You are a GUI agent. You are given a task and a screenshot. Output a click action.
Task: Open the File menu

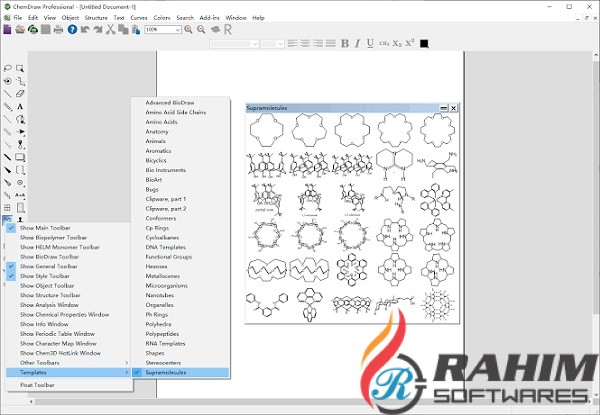[x=18, y=18]
